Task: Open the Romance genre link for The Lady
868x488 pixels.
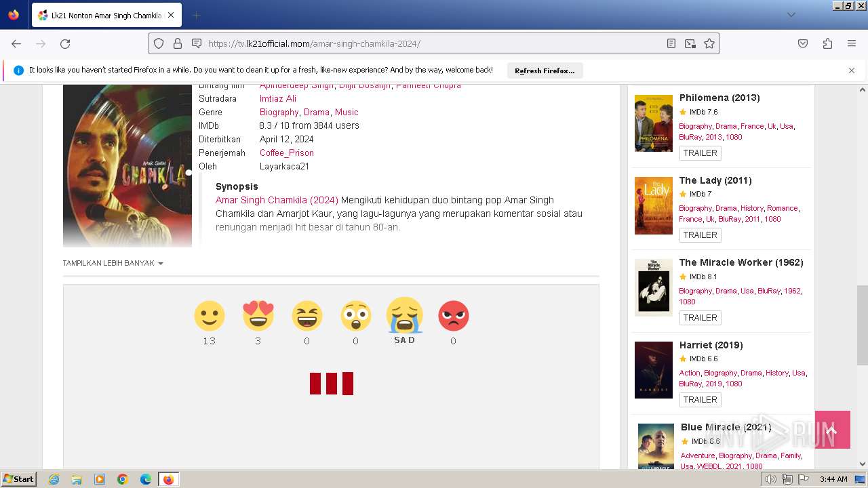Action: (x=783, y=208)
